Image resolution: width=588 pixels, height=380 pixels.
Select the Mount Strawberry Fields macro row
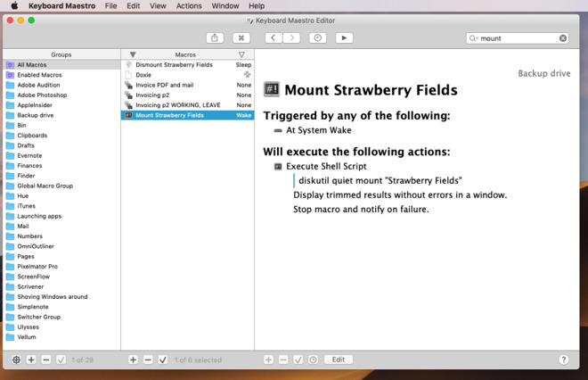click(x=187, y=115)
